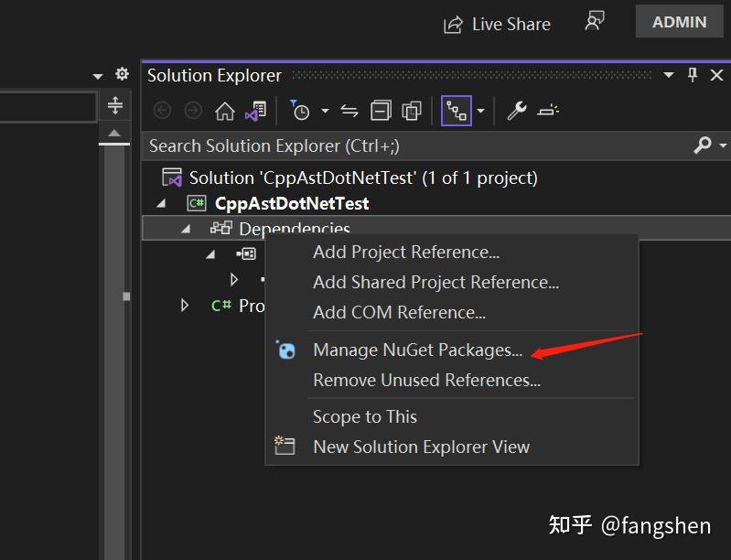Toggle the tree view mode button
Screen dimensions: 731x560
pyautogui.click(x=457, y=111)
